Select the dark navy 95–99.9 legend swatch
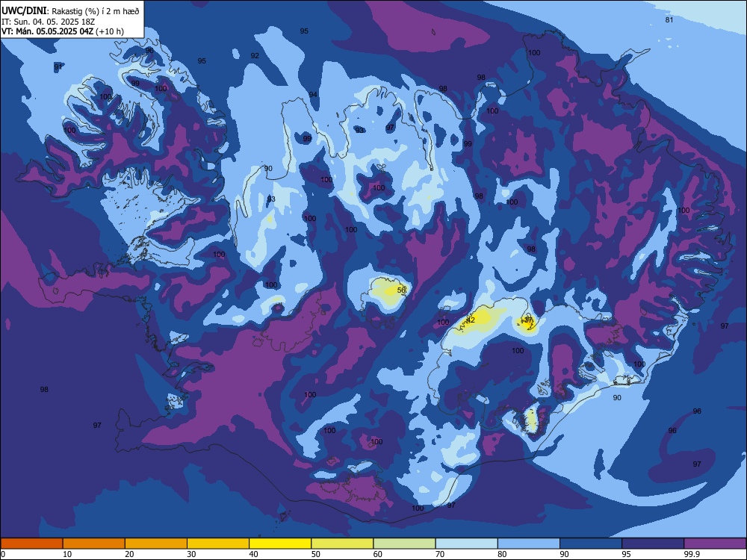The height and width of the screenshot is (560, 747). click(653, 544)
